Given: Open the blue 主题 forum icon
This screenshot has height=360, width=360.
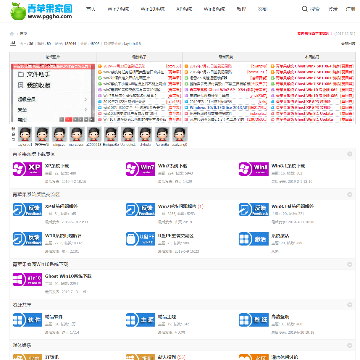Looking at the screenshot, I should pyautogui.click(x=140, y=320).
